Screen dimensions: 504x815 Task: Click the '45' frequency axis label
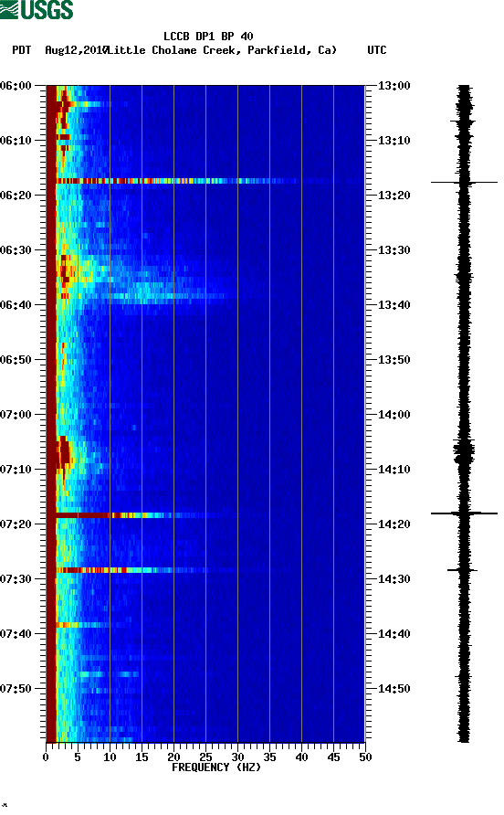point(333,757)
